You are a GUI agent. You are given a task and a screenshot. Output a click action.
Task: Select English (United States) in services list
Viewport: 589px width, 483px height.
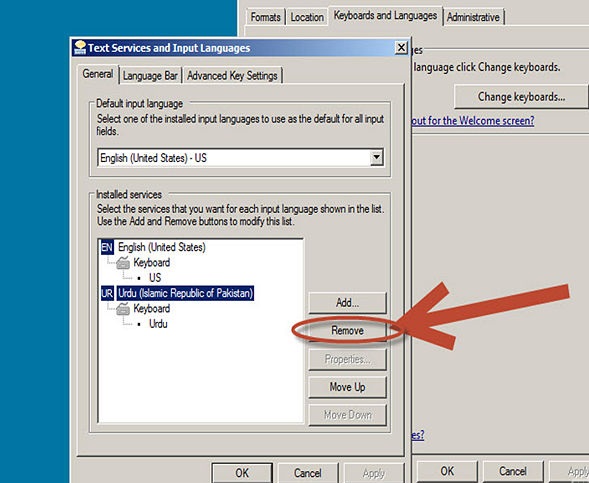[162, 247]
